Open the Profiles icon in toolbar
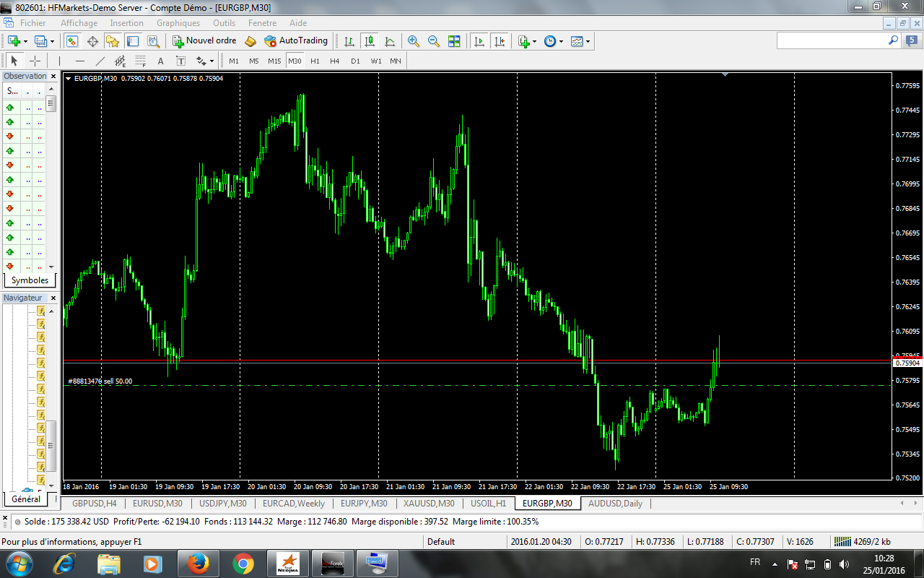924x578 pixels. tap(40, 41)
